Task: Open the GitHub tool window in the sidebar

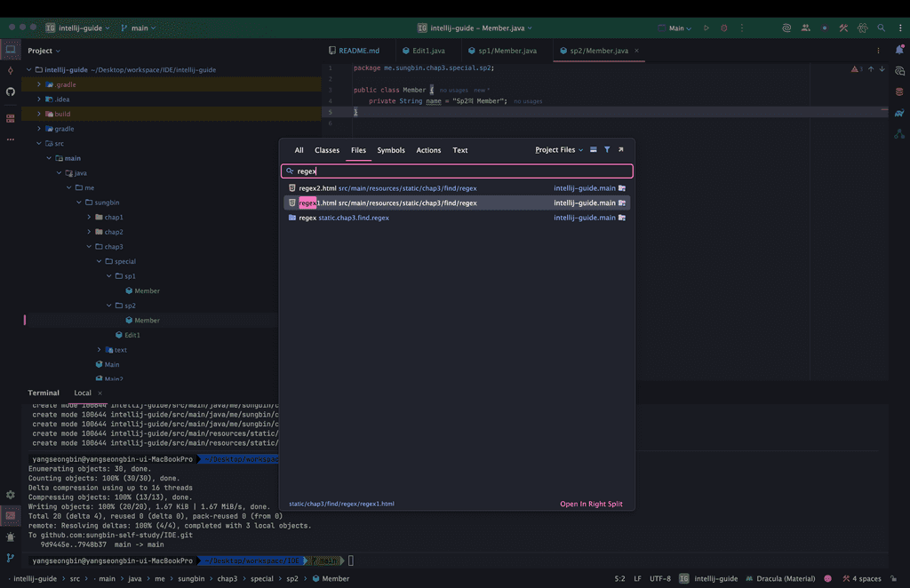Action: 11,91
